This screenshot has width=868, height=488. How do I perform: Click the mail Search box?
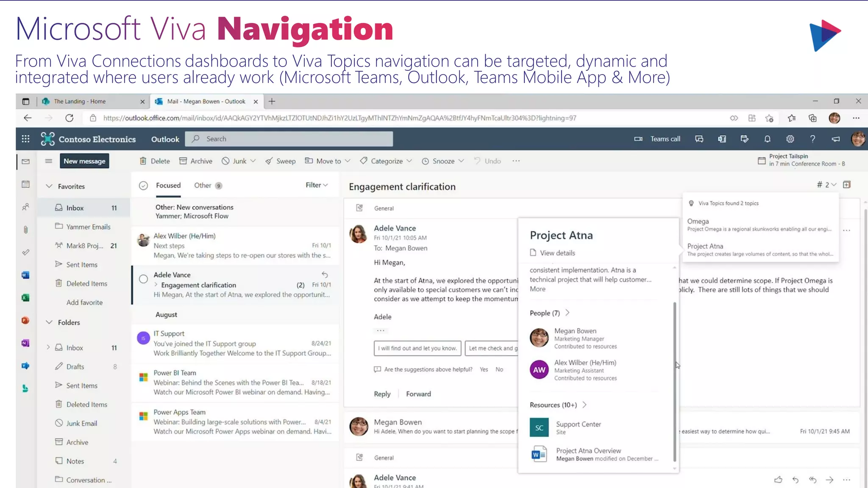[289, 139]
